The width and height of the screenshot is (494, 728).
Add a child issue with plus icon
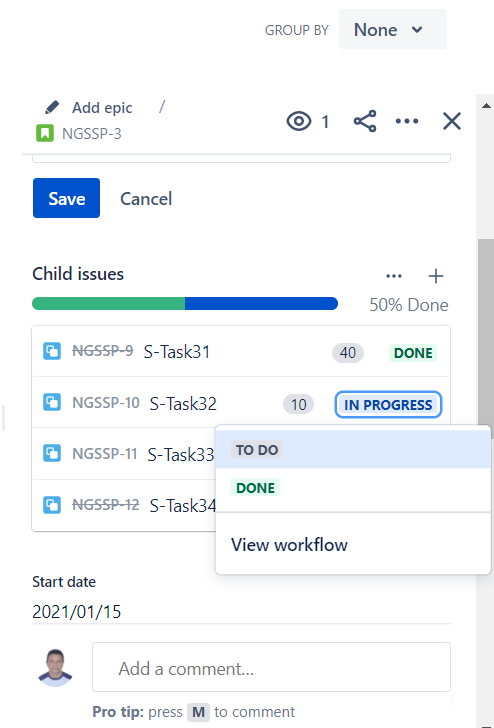[436, 276]
